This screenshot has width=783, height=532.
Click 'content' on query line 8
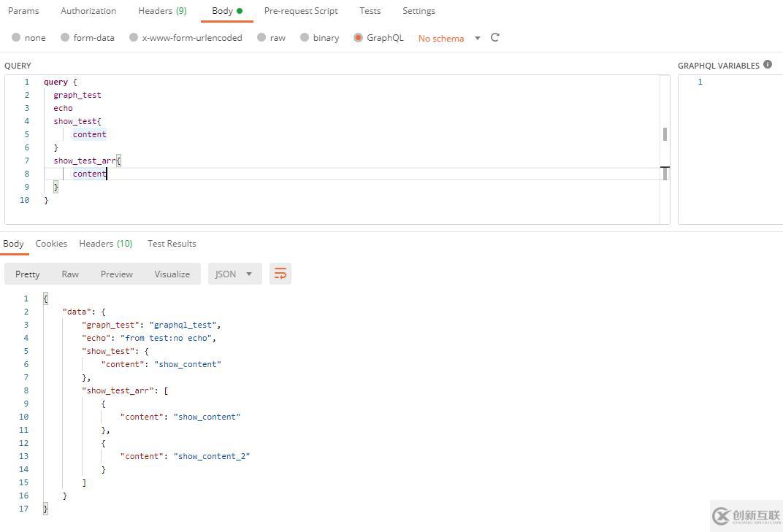89,174
